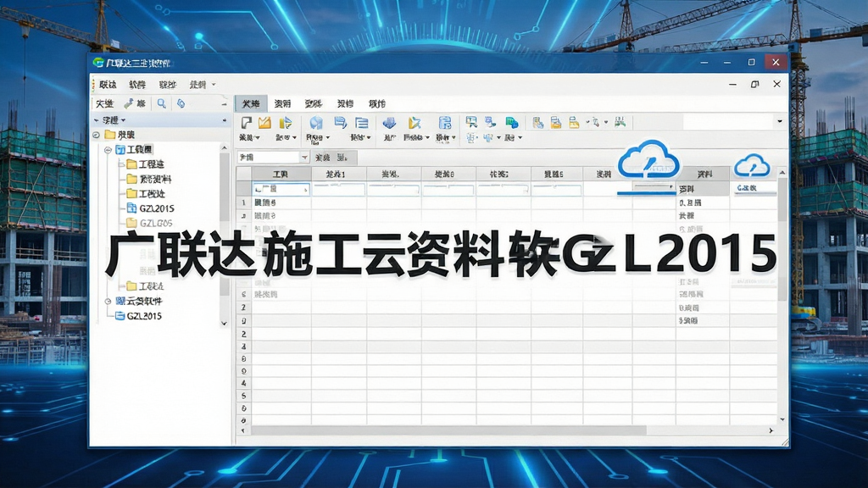The width and height of the screenshot is (868, 488).
Task: Open the first menu in the menu bar
Action: point(108,85)
